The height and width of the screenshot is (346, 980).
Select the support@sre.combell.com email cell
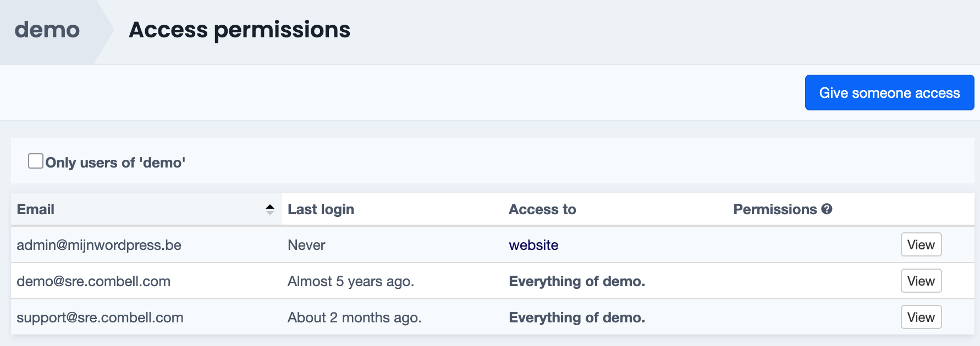[x=100, y=317]
